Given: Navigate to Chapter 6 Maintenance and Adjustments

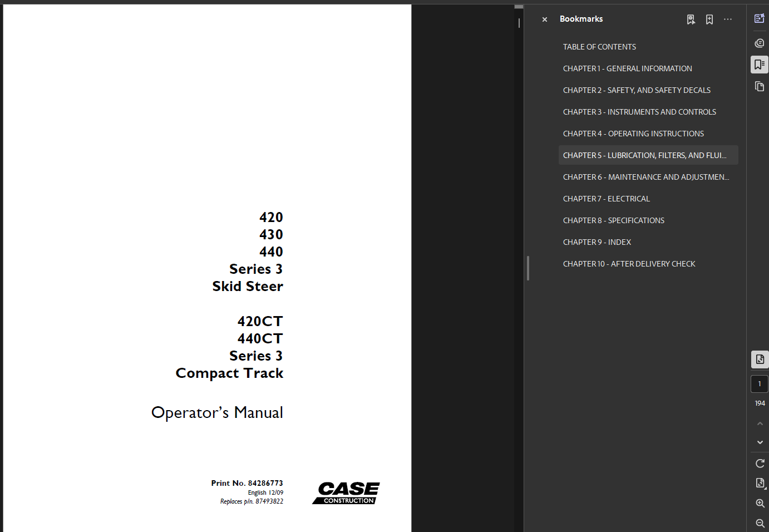Looking at the screenshot, I should click(x=646, y=177).
